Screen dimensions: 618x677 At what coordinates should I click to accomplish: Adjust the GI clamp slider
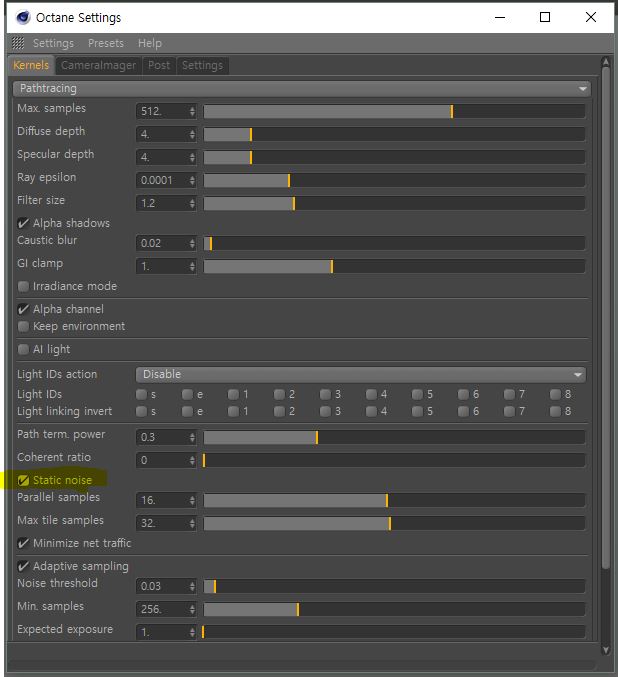pos(394,266)
